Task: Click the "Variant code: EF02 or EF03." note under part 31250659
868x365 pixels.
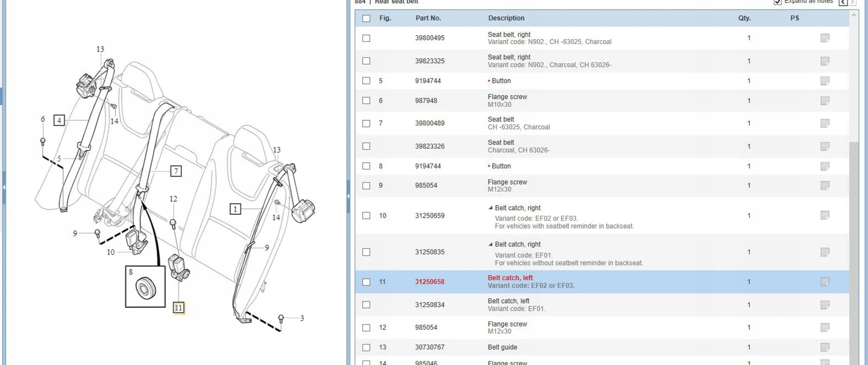Action: point(536,219)
